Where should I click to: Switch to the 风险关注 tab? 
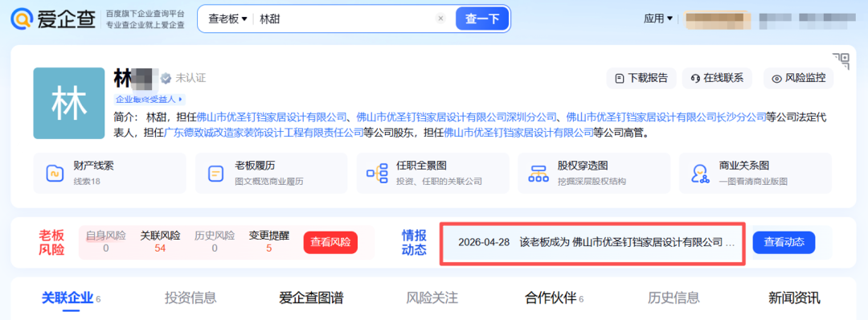click(432, 297)
